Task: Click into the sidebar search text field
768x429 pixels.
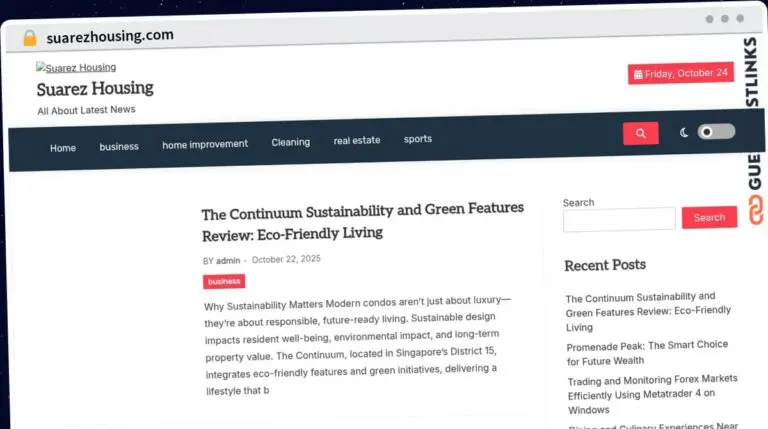Action: 619,219
